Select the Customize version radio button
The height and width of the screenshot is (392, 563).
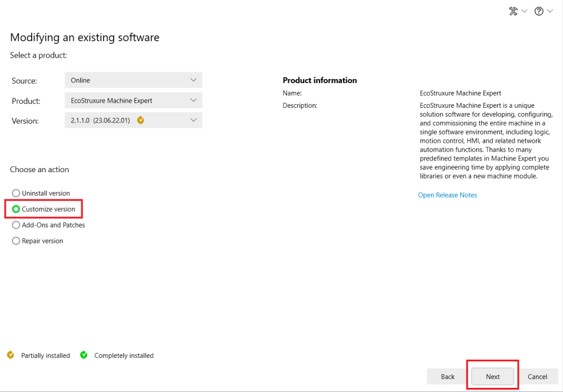(16, 209)
